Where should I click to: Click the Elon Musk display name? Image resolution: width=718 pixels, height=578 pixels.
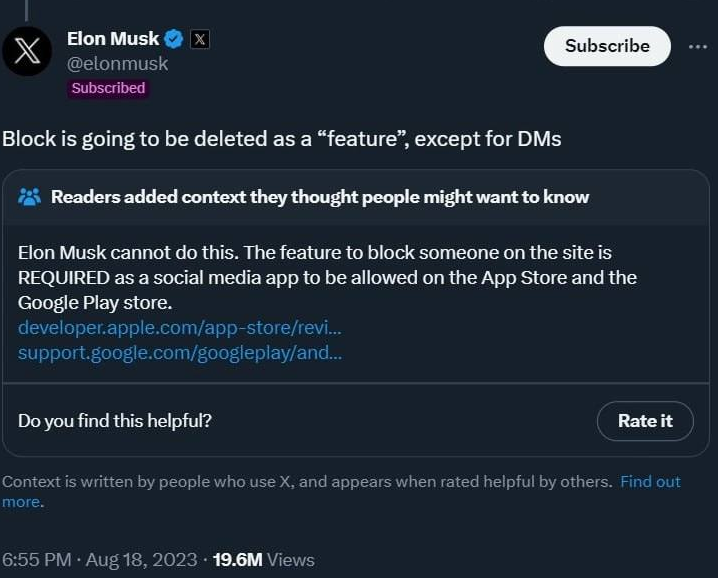(113, 39)
